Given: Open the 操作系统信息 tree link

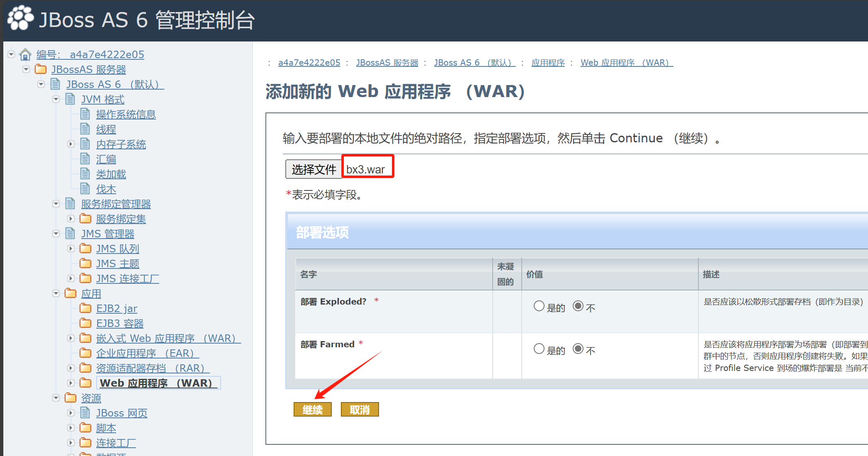Looking at the screenshot, I should 126,114.
